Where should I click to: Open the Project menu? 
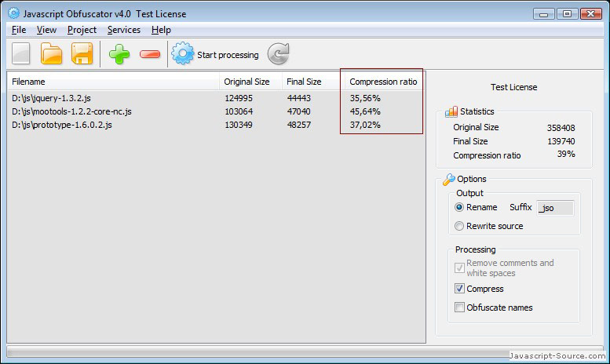82,30
